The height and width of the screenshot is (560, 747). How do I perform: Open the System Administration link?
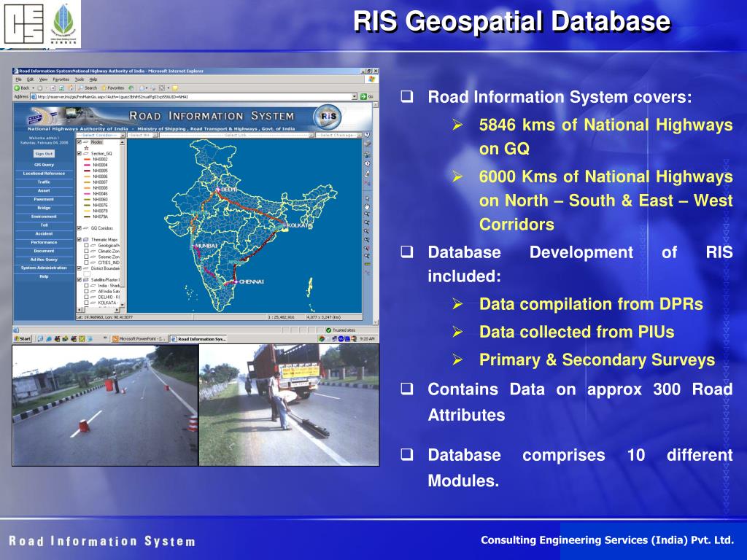tap(44, 268)
